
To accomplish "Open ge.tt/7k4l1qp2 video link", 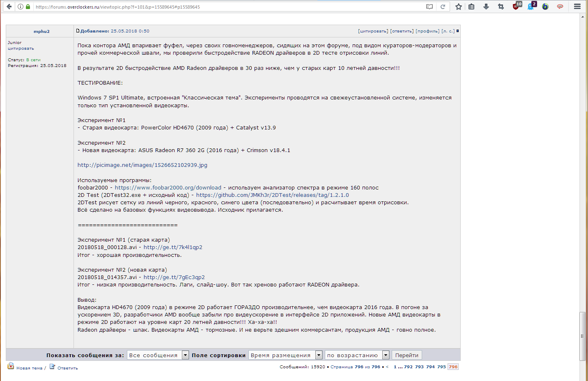I will tap(173, 247).
